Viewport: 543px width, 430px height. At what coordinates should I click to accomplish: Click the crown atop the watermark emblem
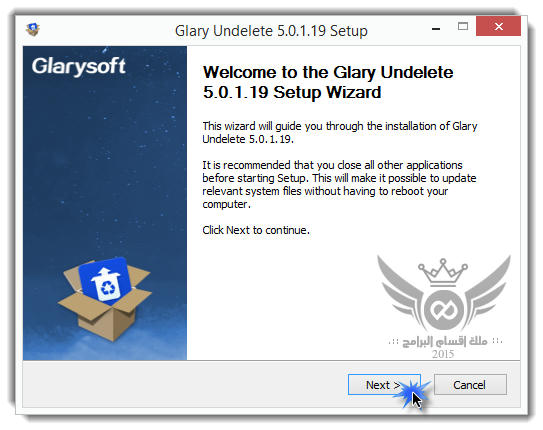[443, 271]
